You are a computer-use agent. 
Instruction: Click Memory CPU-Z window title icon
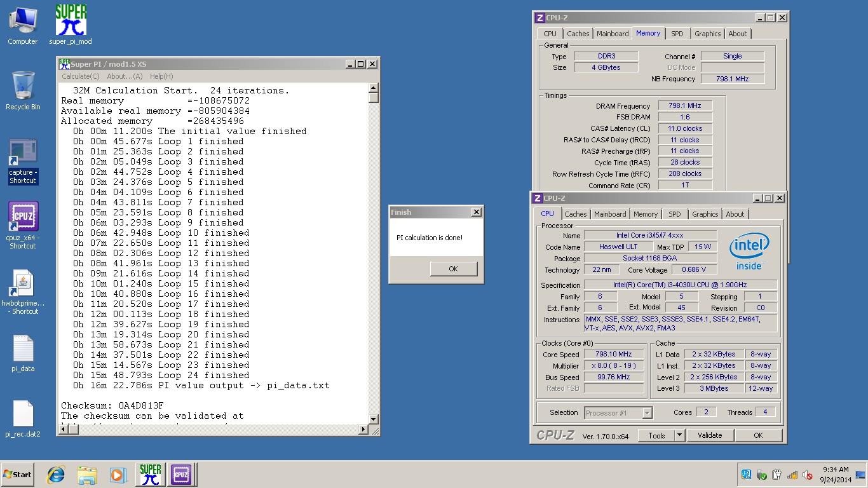pos(540,18)
